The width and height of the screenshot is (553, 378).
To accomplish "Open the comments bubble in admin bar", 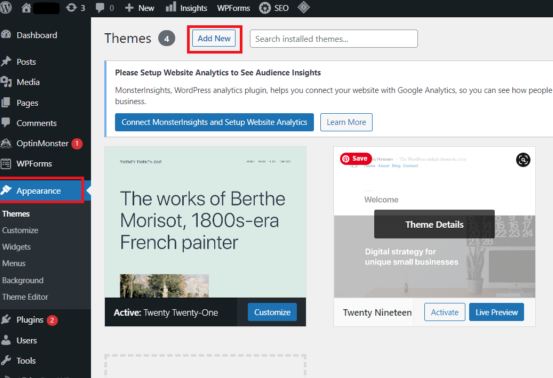I will [x=100, y=8].
